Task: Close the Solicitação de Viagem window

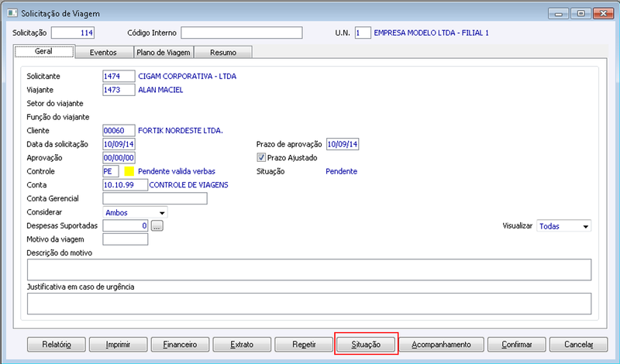Action: tap(604, 14)
